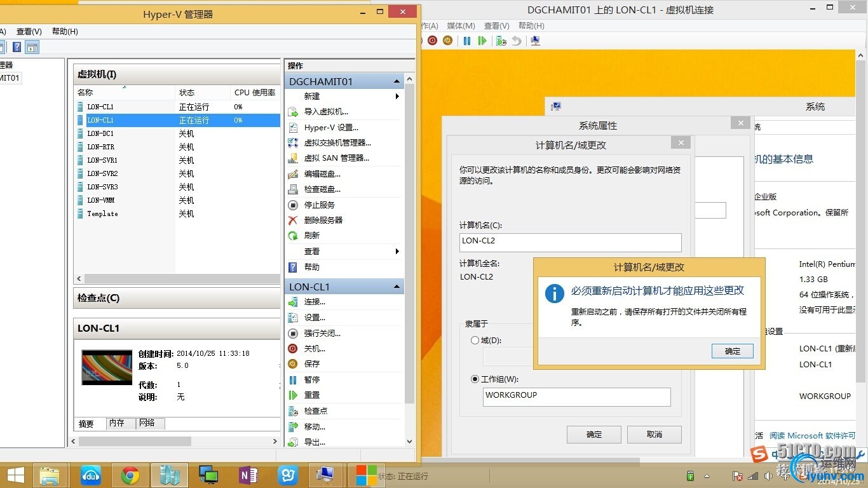Choose 检查磁盘 in the actions pane
Image resolution: width=868 pixels, height=488 pixels.
coord(322,189)
